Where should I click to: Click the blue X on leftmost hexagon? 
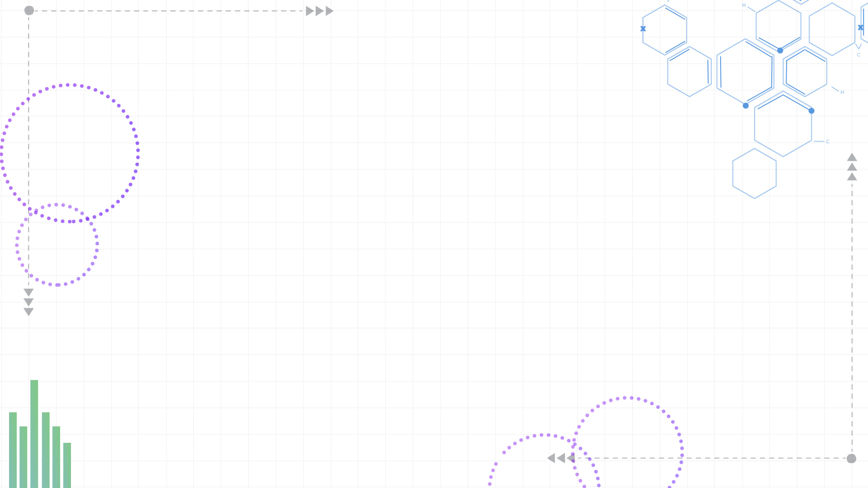(643, 28)
